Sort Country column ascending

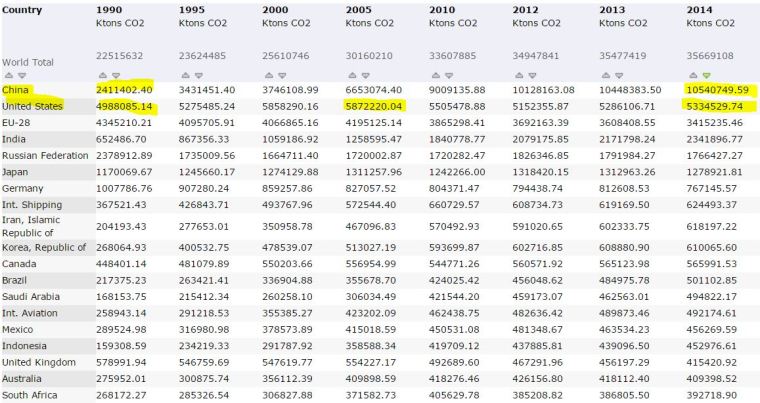(8, 75)
